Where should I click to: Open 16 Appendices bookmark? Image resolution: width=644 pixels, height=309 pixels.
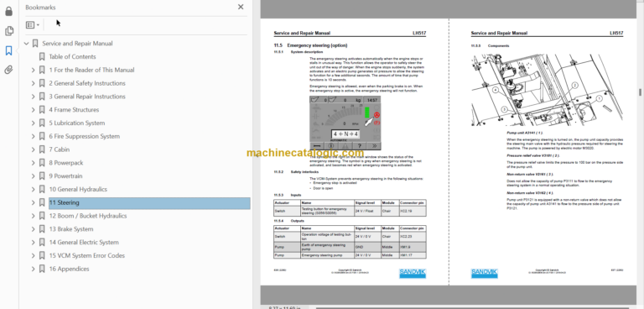click(x=69, y=269)
